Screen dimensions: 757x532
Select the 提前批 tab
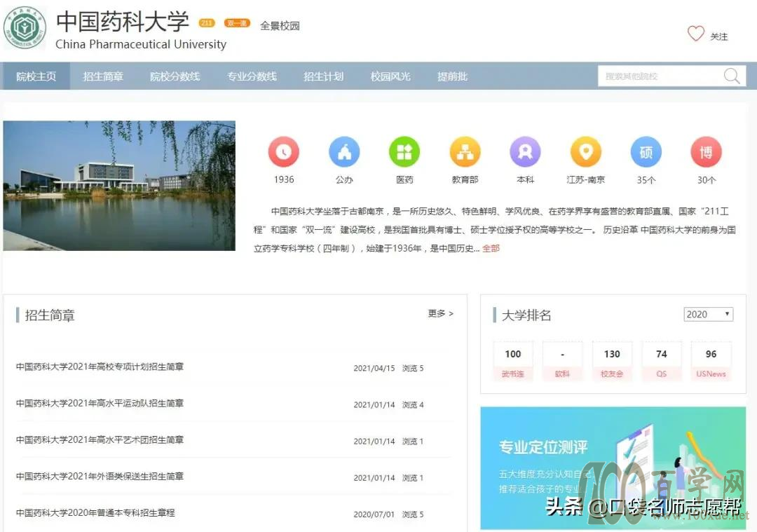452,76
